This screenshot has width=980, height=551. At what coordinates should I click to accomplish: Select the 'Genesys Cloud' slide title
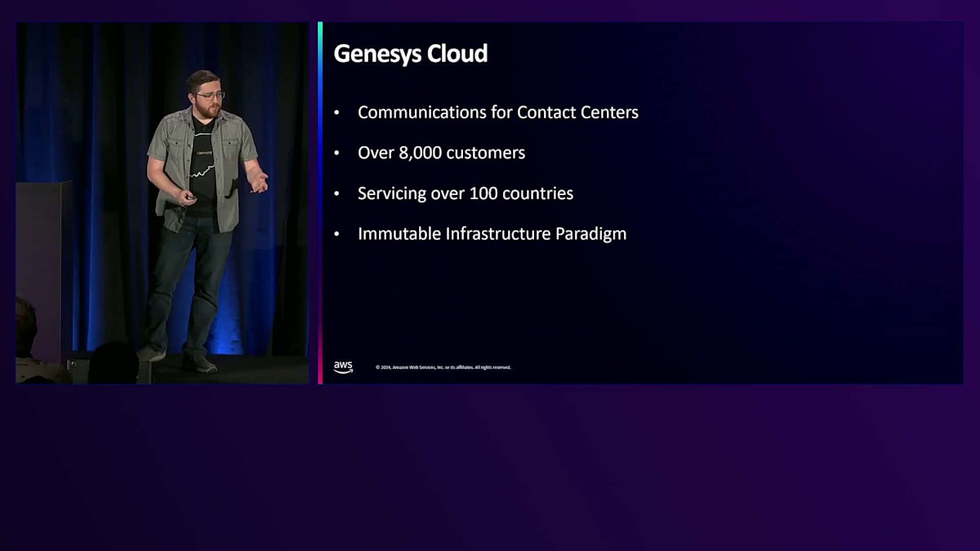click(x=411, y=54)
